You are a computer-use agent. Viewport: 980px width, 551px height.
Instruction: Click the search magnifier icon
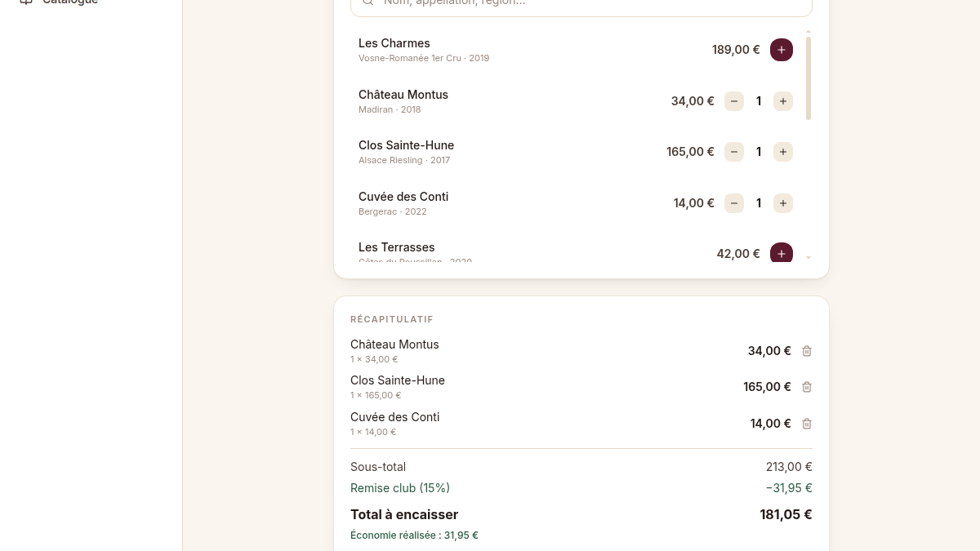coord(367,2)
